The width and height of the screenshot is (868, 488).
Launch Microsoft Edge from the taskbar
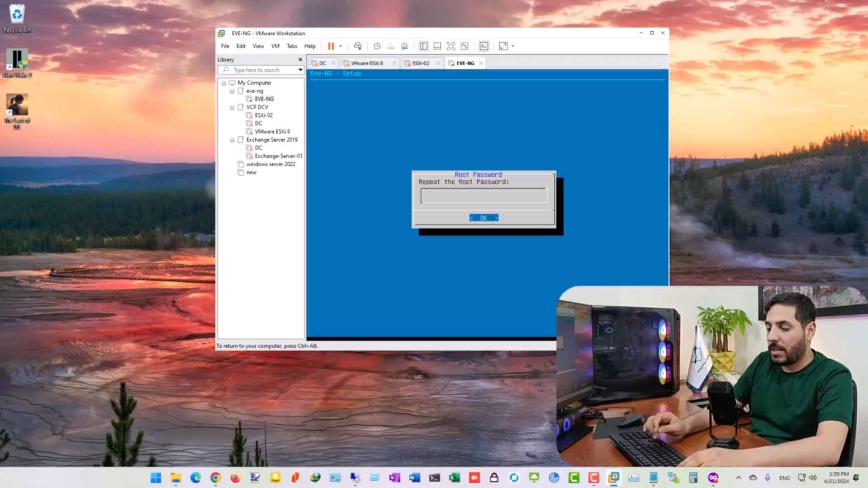click(195, 478)
